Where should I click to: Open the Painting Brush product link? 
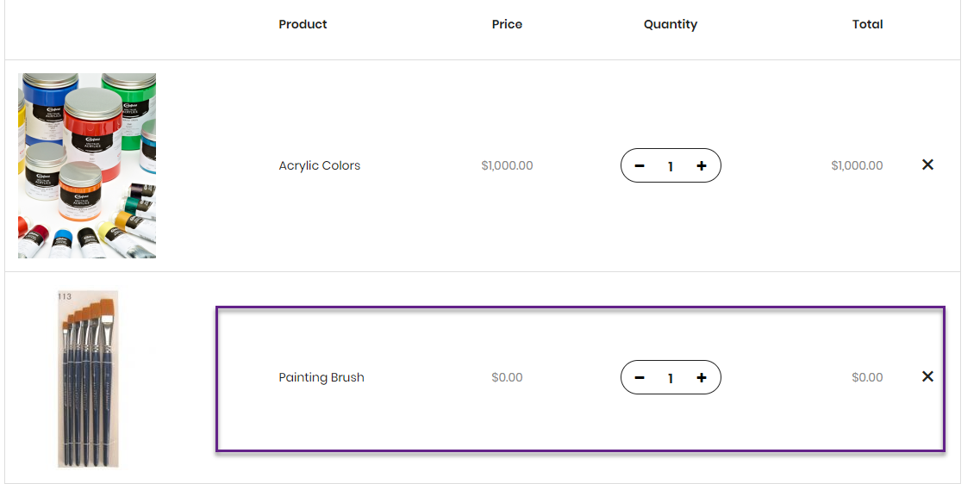tap(321, 377)
